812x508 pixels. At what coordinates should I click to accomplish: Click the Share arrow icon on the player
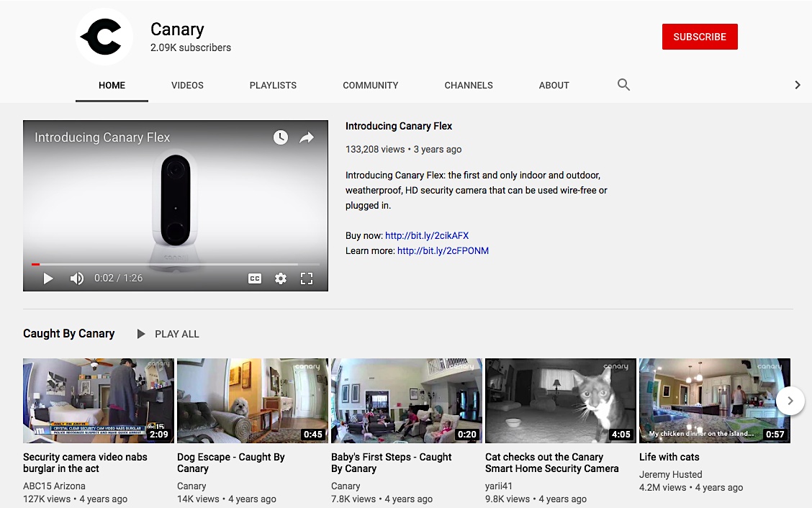307,137
